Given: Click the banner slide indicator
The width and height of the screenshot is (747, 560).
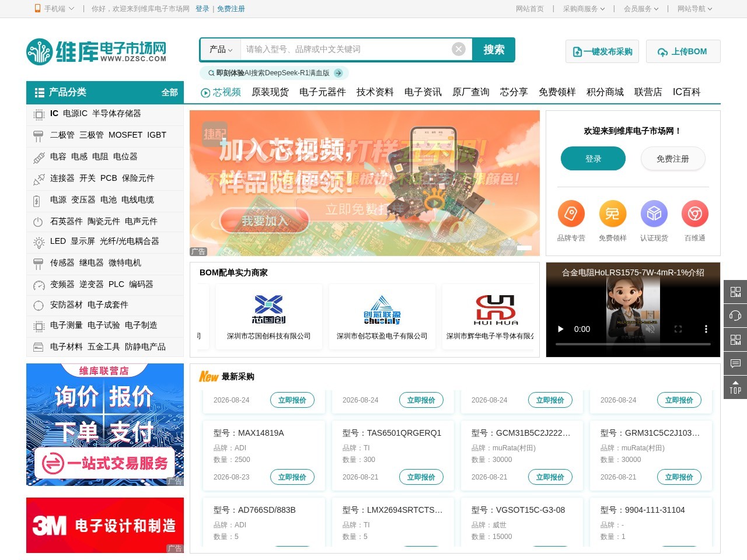Looking at the screenshot, I should [524, 248].
